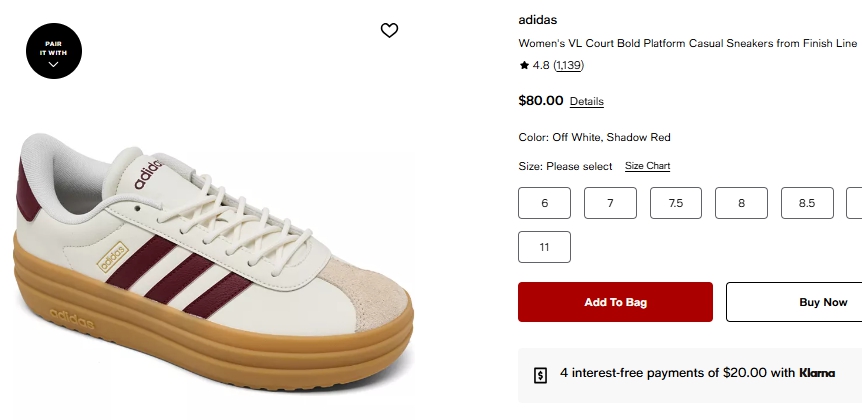Open the 1,139 reviews link
The width and height of the screenshot is (862, 420).
[569, 66]
